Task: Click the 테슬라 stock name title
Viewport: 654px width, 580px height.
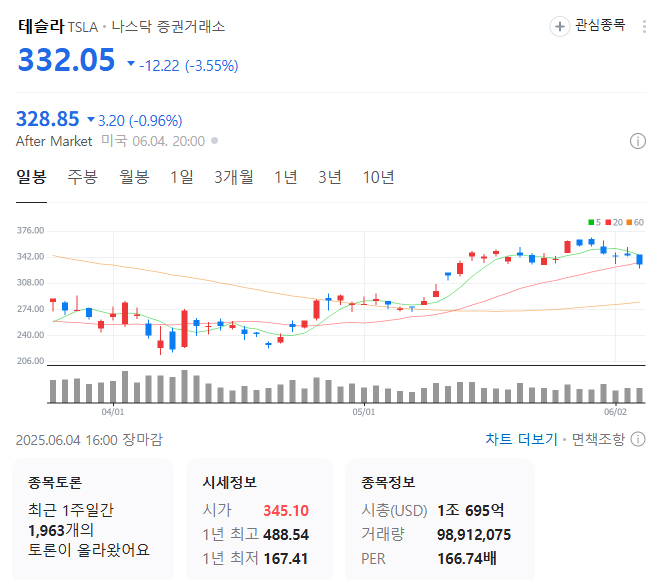Action: click(41, 26)
